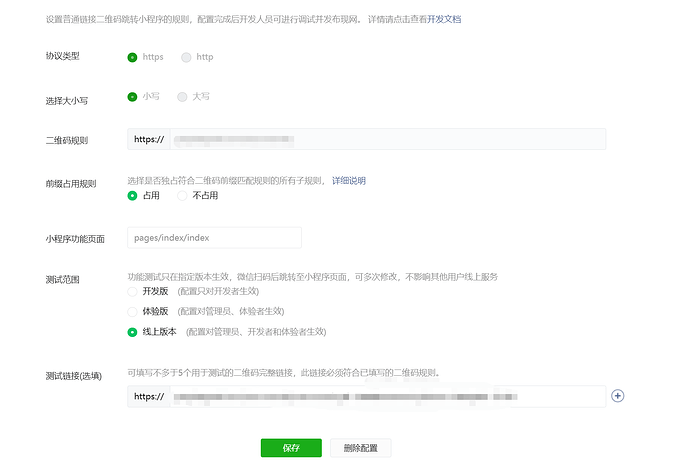Pick 体验版 test scope
Screen dimensions: 690x464
tap(132, 312)
